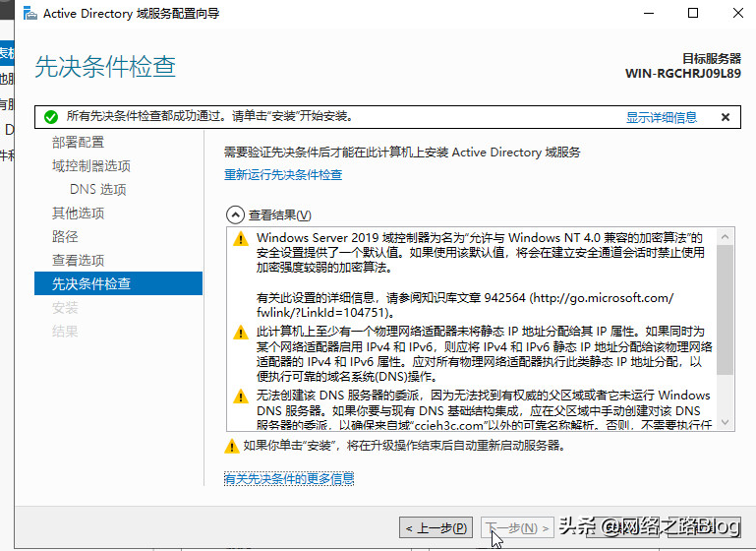Click the 942564 knowledge base text
Screen dimensions: 756x551
[504, 298]
